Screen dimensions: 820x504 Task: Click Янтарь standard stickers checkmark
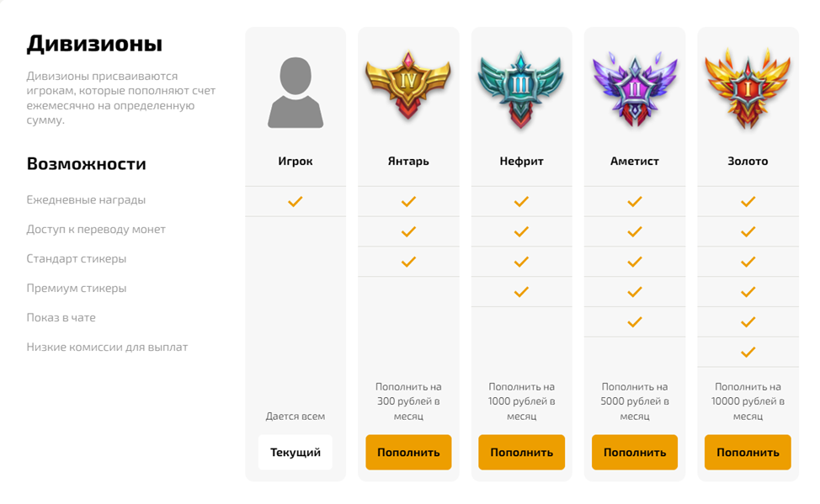(x=408, y=262)
